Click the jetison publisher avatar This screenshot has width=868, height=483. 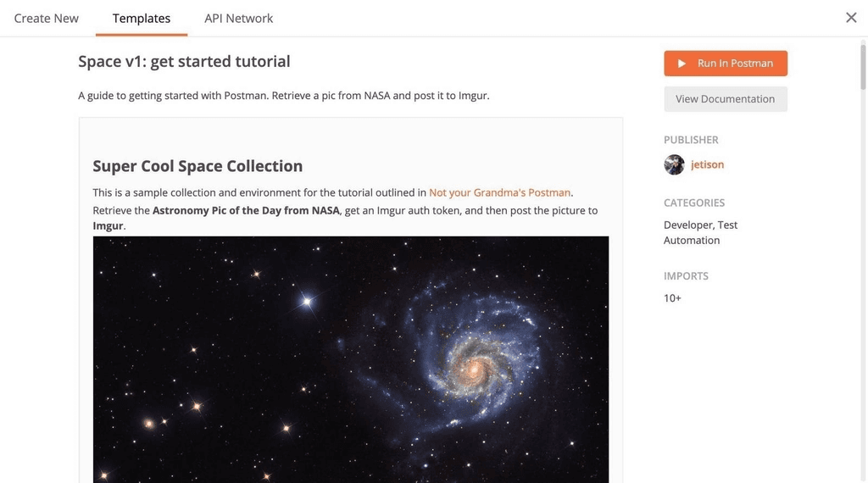(x=674, y=164)
